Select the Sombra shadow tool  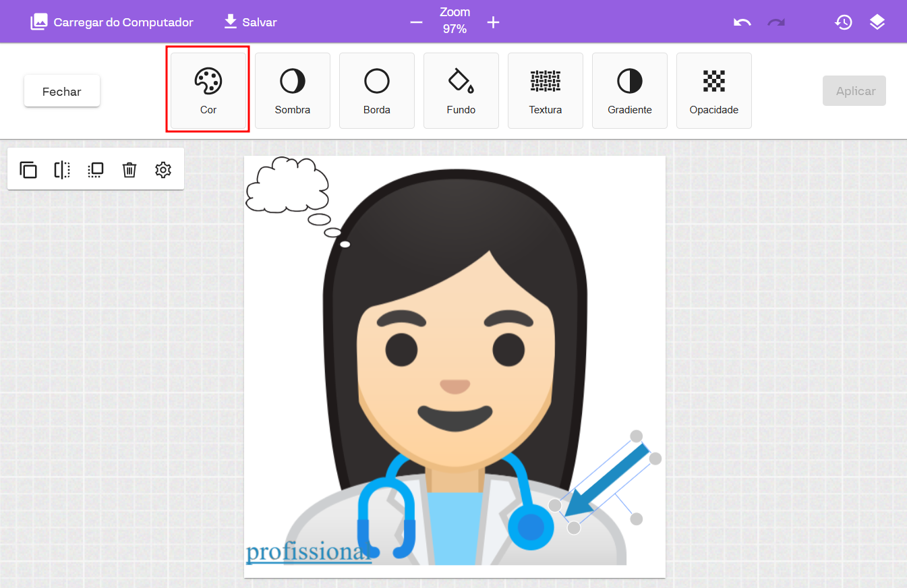pos(292,90)
